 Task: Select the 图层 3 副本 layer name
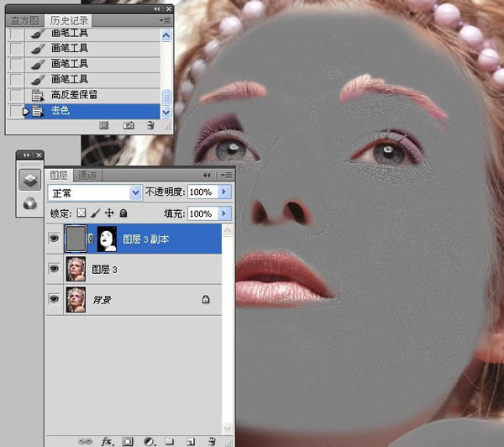click(x=145, y=239)
